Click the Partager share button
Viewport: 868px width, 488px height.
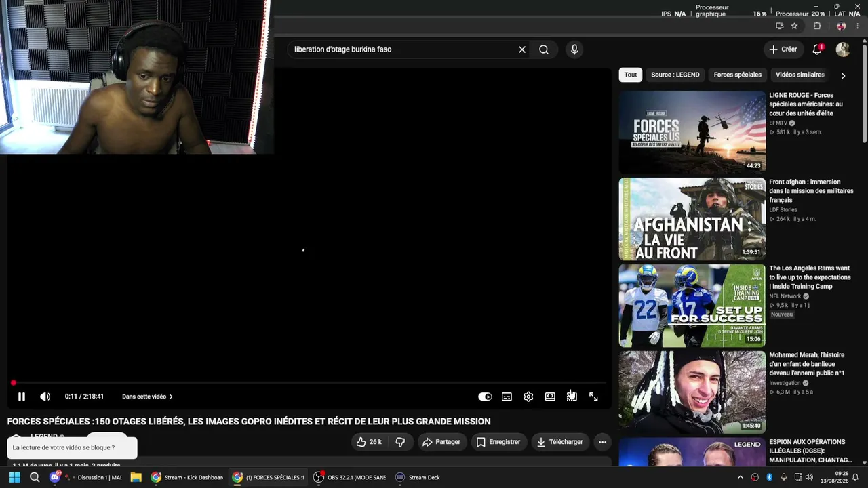[441, 442]
